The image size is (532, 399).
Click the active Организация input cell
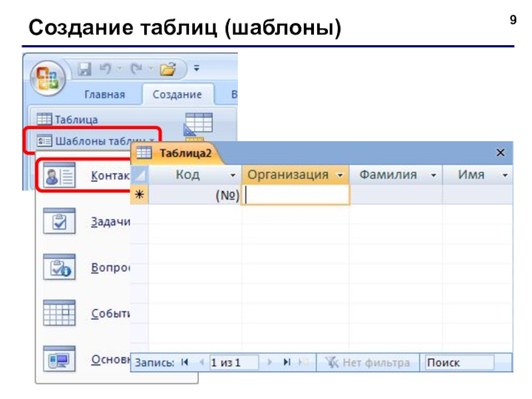click(x=295, y=195)
